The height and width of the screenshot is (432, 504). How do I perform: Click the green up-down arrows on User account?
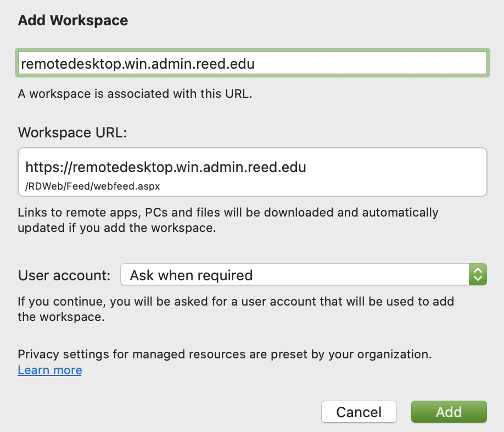478,275
